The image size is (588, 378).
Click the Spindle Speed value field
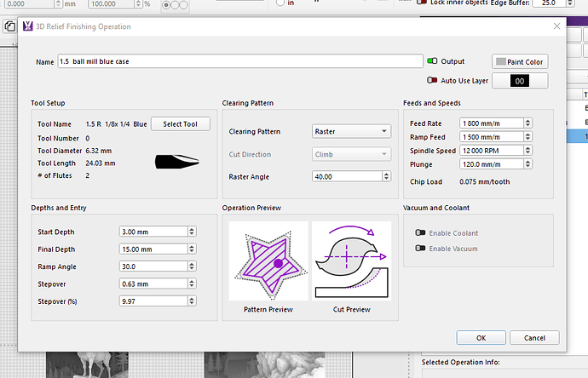[491, 151]
